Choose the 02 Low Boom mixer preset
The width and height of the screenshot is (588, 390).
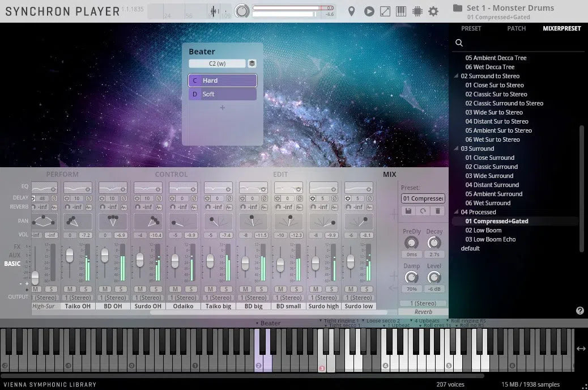pyautogui.click(x=483, y=230)
